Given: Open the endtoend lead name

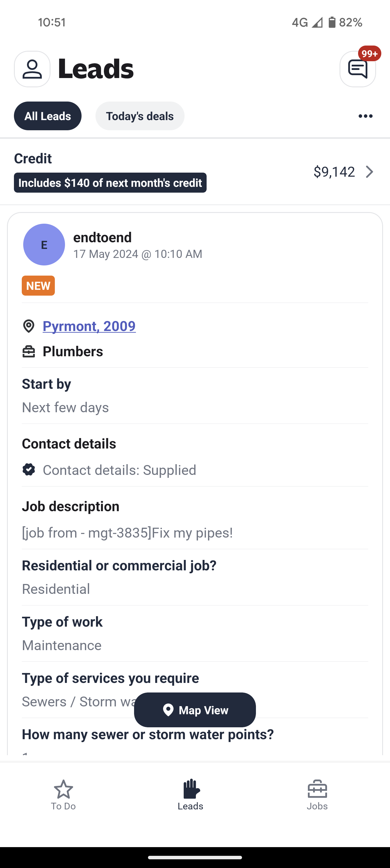Looking at the screenshot, I should (x=102, y=238).
